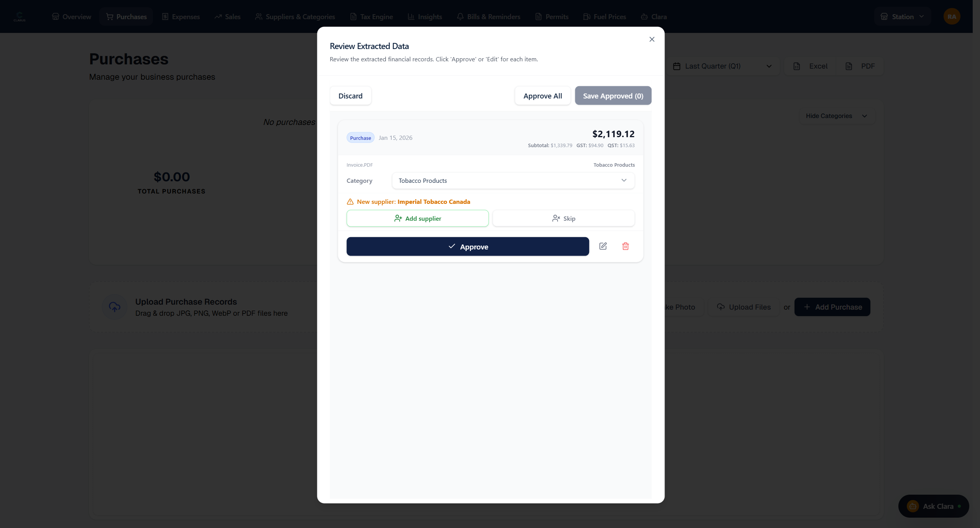Switch to the Expenses tab
This screenshot has width=980, height=528.
[x=181, y=17]
